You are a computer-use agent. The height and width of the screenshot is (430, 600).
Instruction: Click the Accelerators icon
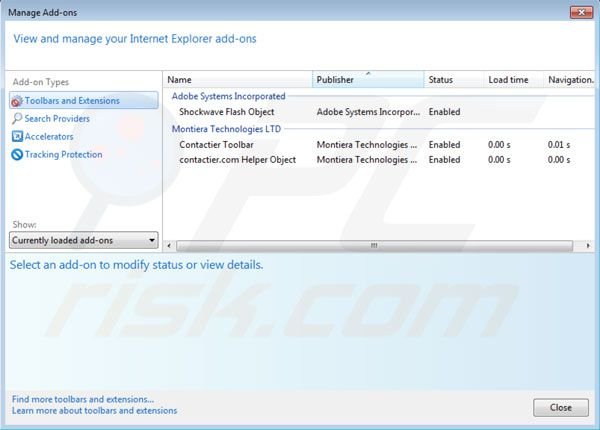tap(17, 136)
